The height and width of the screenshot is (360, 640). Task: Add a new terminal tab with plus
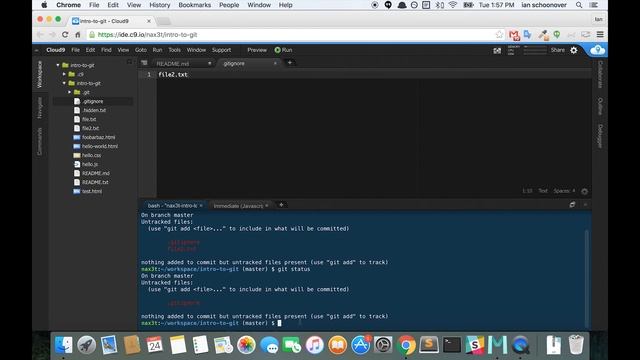[x=281, y=205]
